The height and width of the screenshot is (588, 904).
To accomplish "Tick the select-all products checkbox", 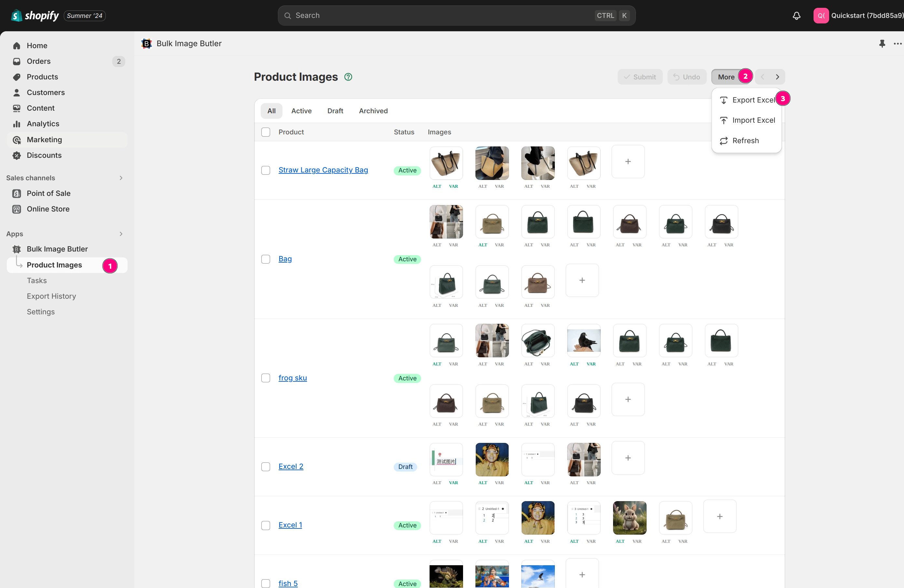I will 266,132.
